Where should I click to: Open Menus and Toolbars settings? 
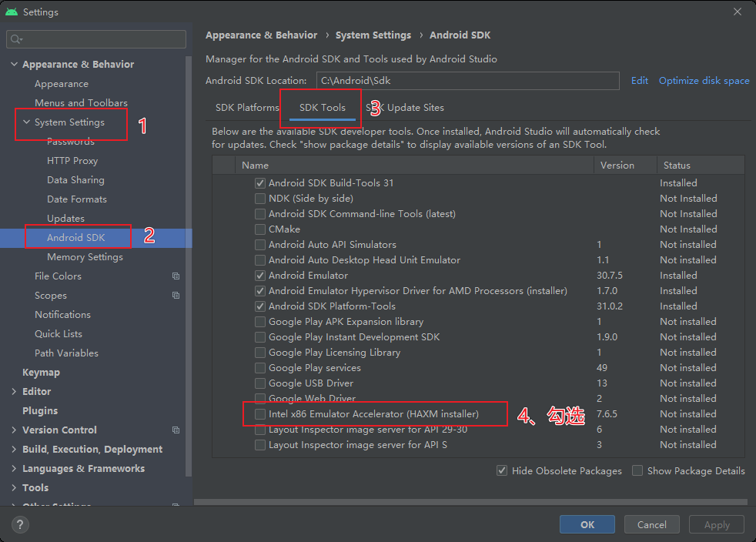click(x=81, y=102)
